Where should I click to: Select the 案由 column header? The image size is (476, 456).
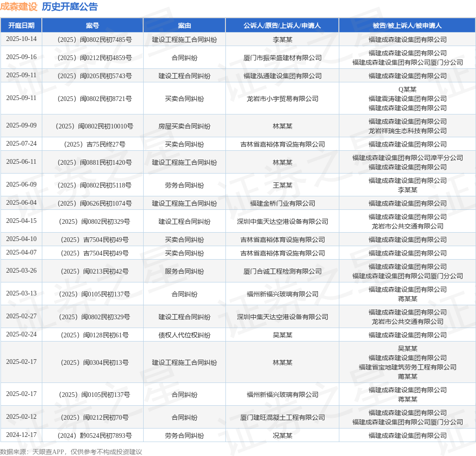coord(184,26)
